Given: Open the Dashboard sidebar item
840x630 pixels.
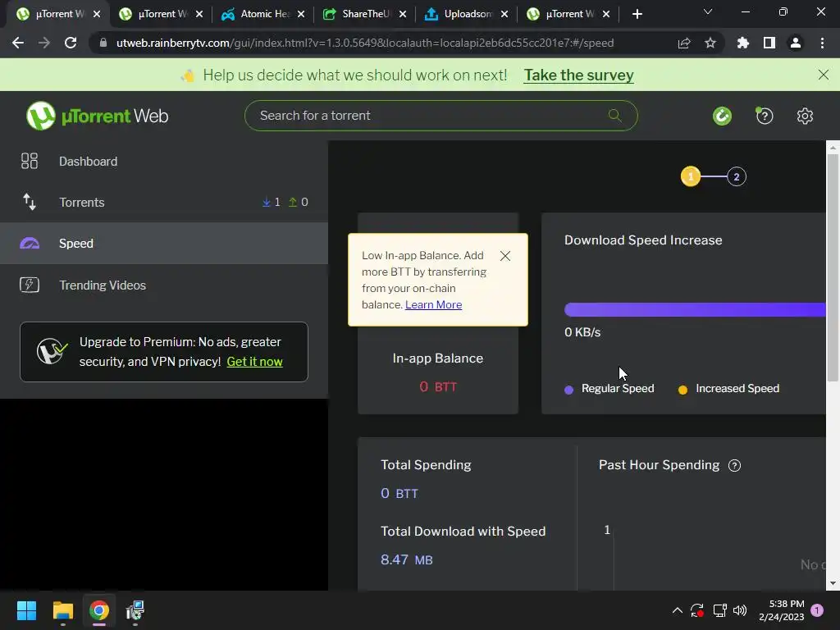Looking at the screenshot, I should pyautogui.click(x=164, y=162).
